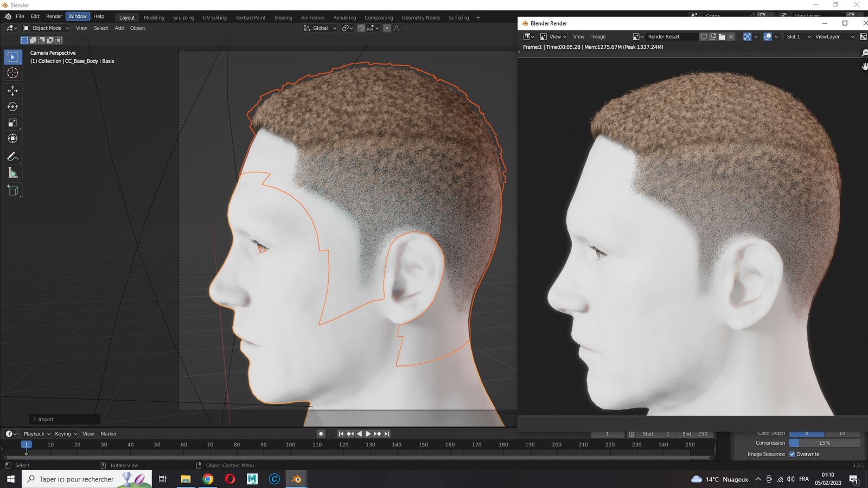
Task: Open render window View mode dropdown
Action: pyautogui.click(x=553, y=37)
